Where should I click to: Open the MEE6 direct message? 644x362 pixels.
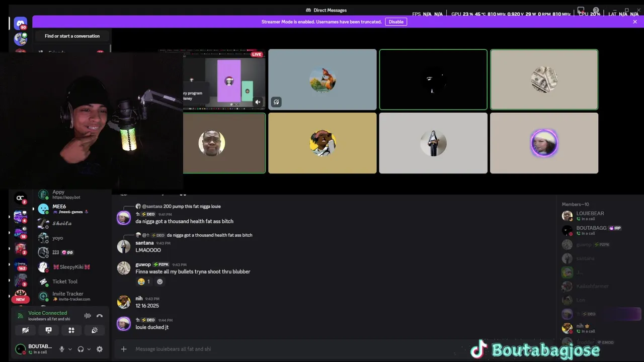pos(72,209)
